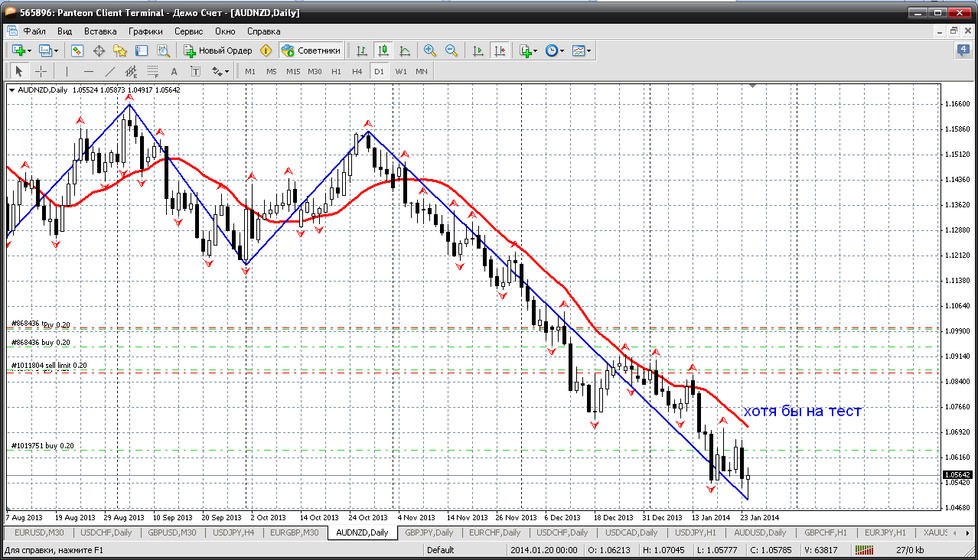The height and width of the screenshot is (560, 978).
Task: Click the Zoom In magnifier icon
Action: click(x=430, y=50)
